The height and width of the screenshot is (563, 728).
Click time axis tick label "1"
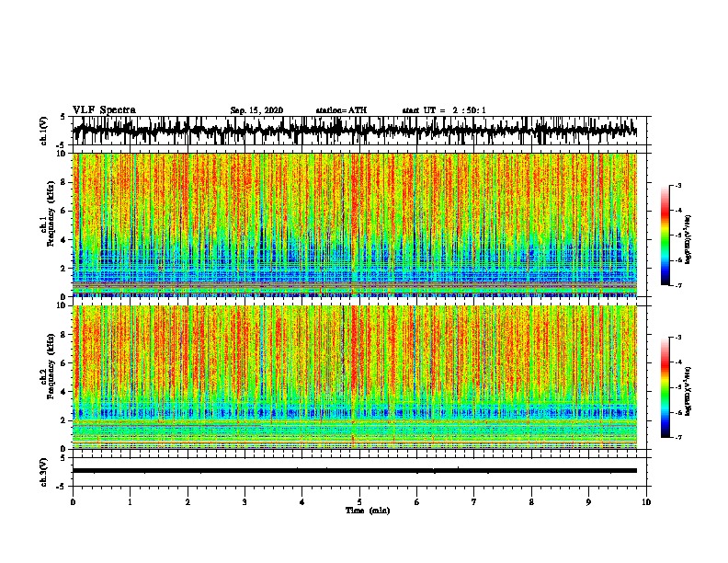point(130,502)
